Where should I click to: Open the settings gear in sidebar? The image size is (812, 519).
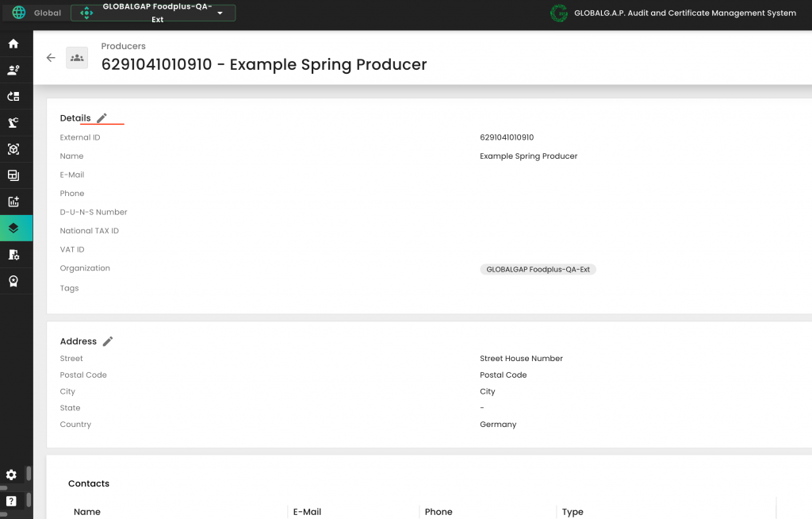click(x=11, y=475)
